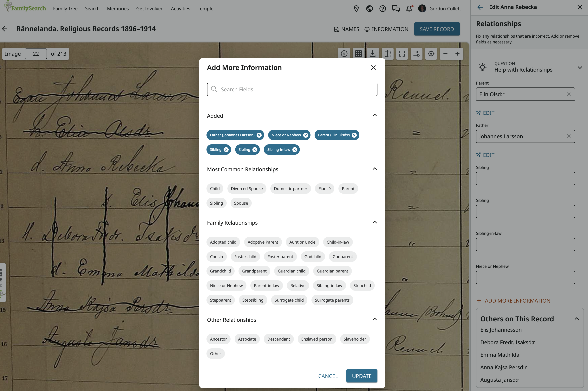Click the zoom in plus icon

pos(457,54)
